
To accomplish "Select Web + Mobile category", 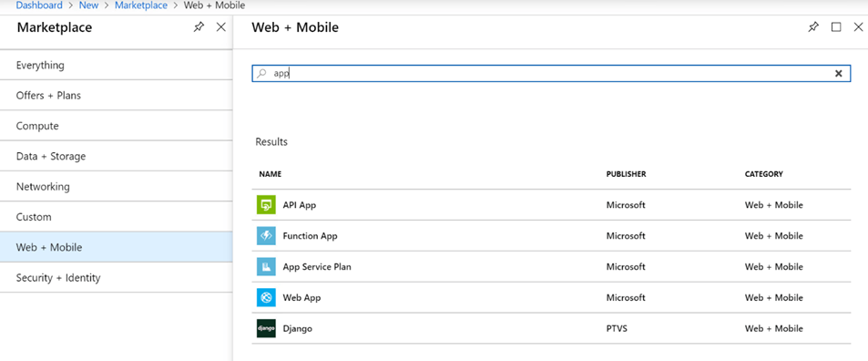I will (117, 247).
